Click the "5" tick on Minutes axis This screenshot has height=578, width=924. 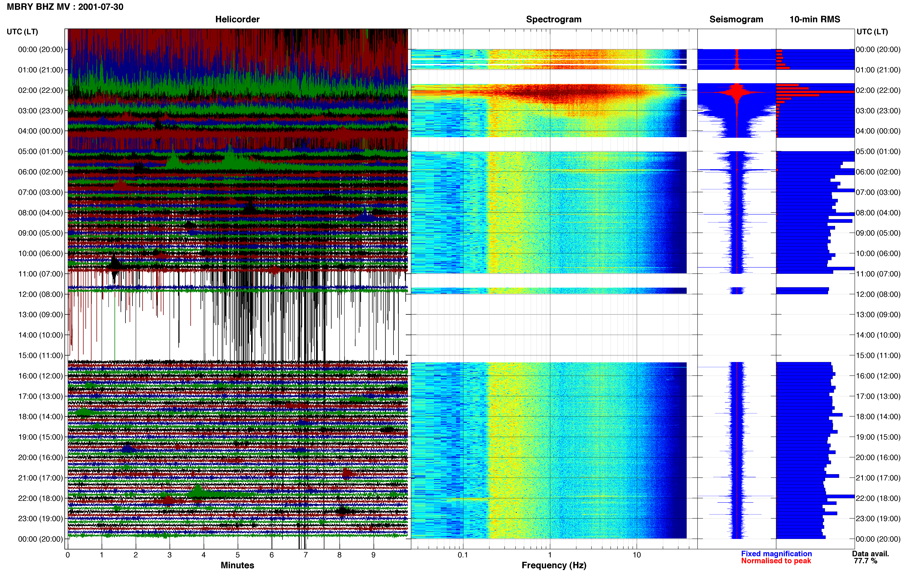tap(238, 555)
